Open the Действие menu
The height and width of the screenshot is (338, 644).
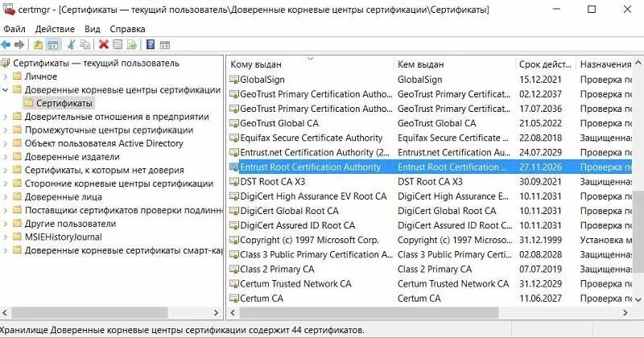coord(55,29)
